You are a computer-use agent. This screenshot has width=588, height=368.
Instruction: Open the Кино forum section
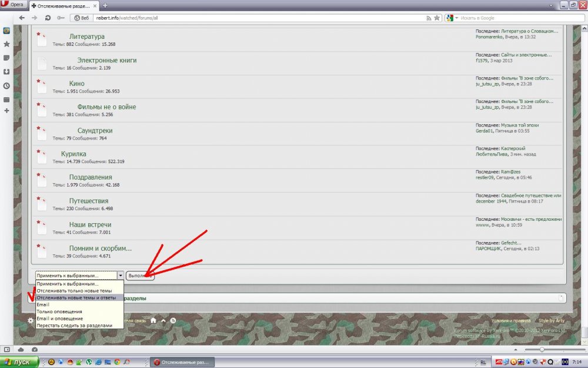point(76,84)
